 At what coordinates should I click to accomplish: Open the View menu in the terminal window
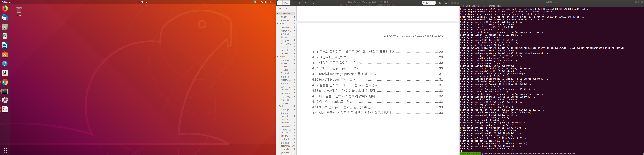pos(474,6)
